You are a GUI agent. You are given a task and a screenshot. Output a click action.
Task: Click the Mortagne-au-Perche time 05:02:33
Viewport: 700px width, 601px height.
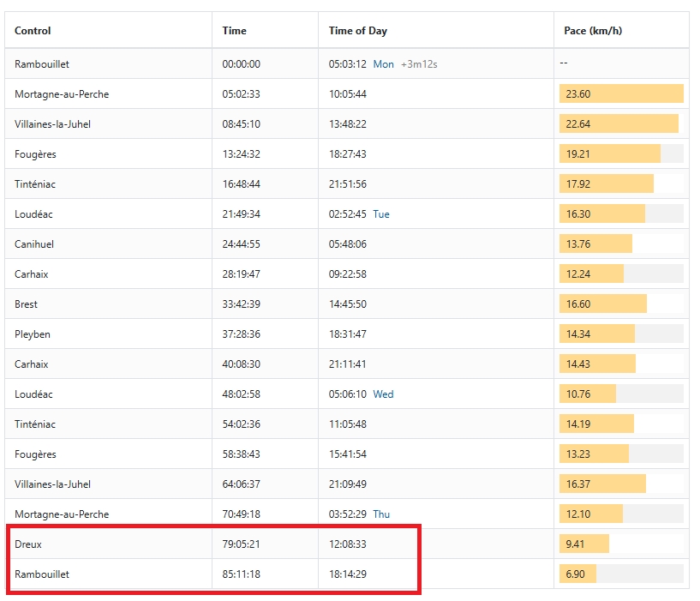point(241,94)
